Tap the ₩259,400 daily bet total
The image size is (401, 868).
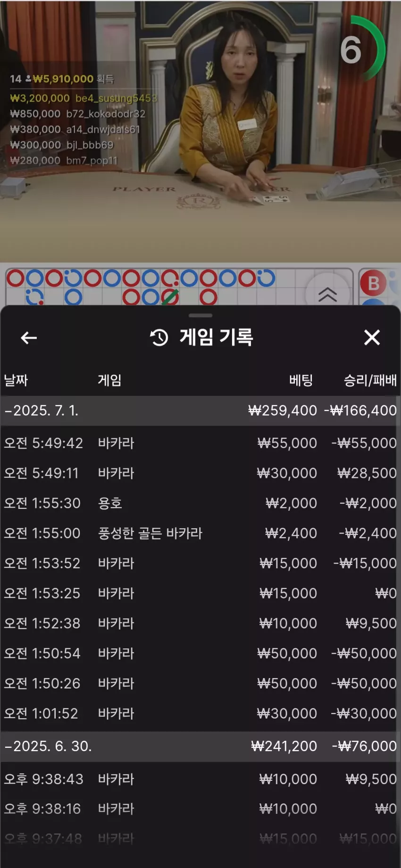283,410
